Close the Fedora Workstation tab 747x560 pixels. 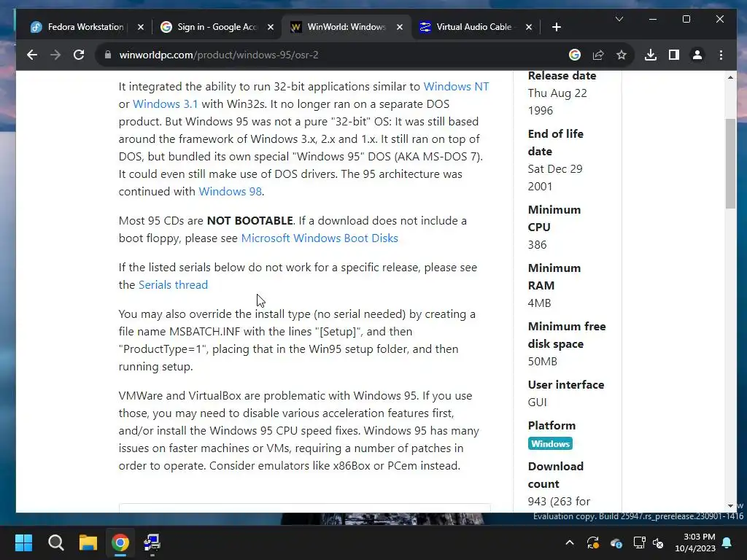coord(141,27)
